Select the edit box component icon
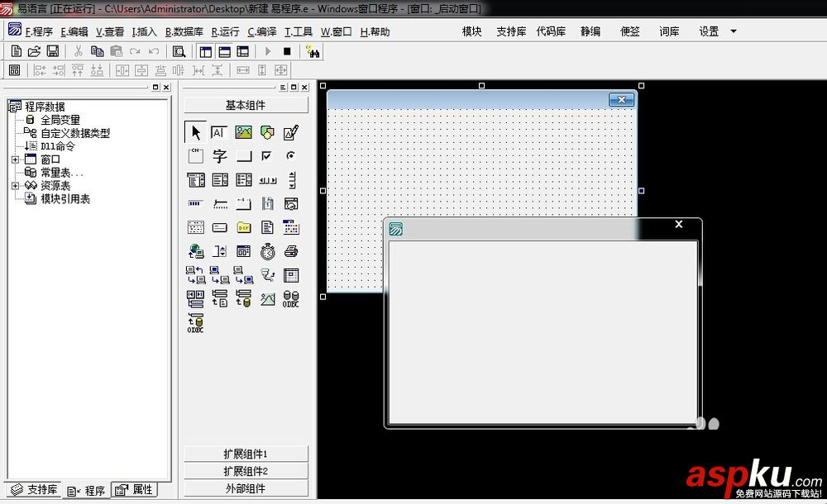The height and width of the screenshot is (504, 827). click(219, 132)
